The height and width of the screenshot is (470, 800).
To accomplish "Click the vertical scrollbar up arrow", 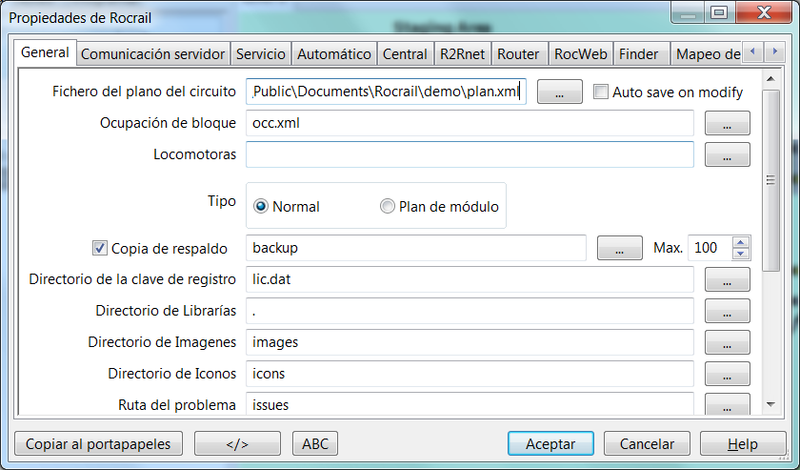I will (770, 79).
